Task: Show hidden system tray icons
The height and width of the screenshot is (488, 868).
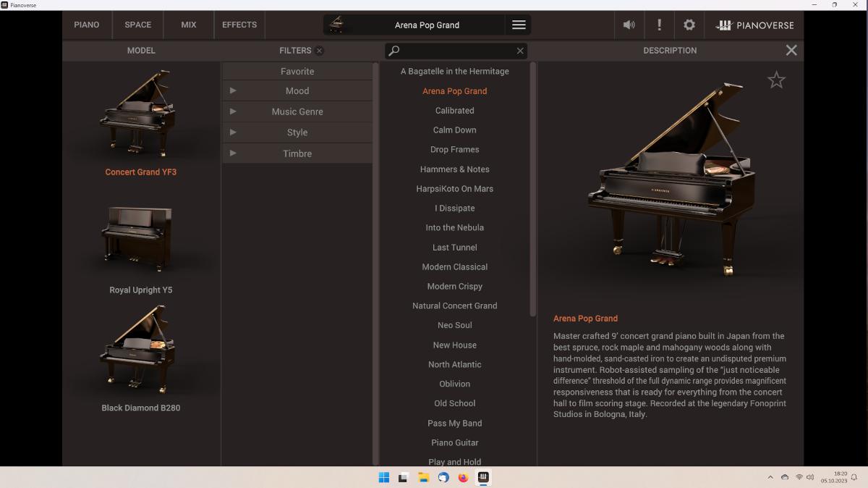Action: point(770,477)
